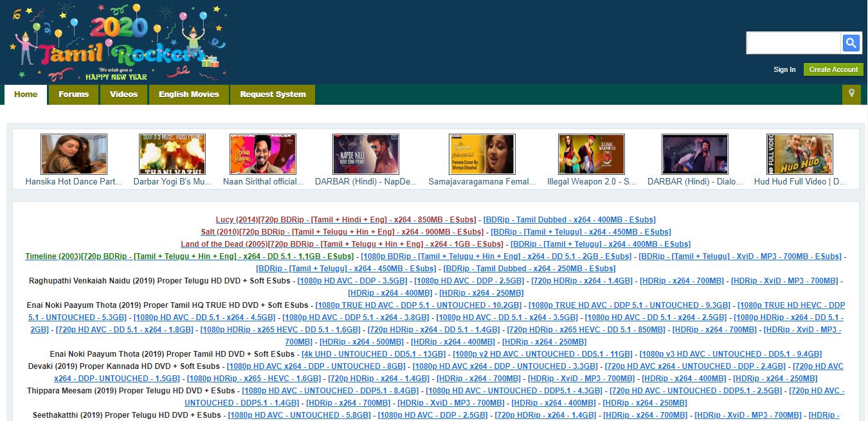This screenshot has width=868, height=421.
Task: Open Thippara Meesam 1080p UNTOUCHED 4.3GB link
Action: point(514,391)
